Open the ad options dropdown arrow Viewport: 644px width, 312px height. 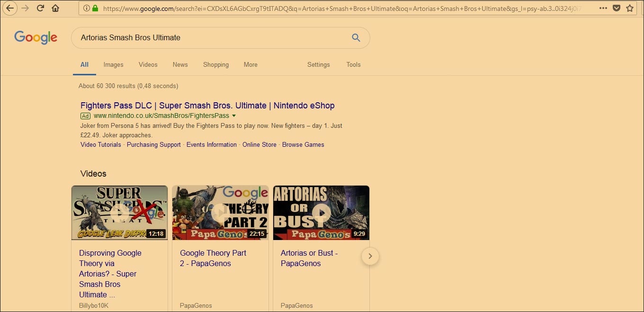click(234, 116)
